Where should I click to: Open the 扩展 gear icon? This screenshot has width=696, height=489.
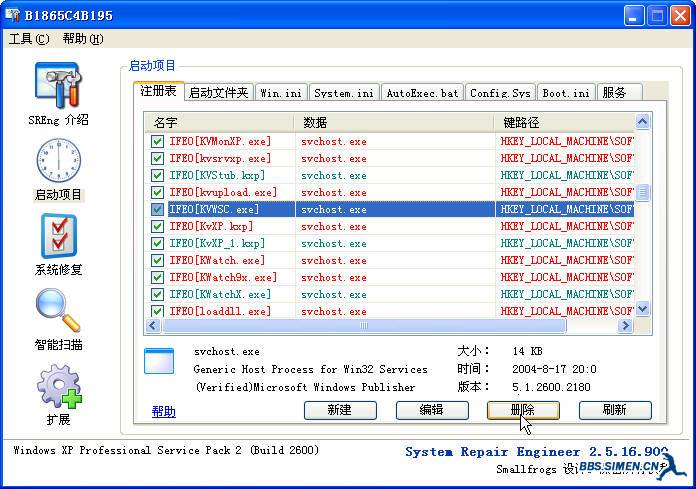pyautogui.click(x=59, y=386)
